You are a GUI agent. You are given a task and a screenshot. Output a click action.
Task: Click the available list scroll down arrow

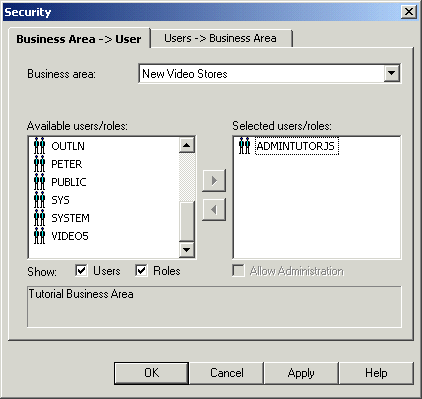[x=187, y=249]
